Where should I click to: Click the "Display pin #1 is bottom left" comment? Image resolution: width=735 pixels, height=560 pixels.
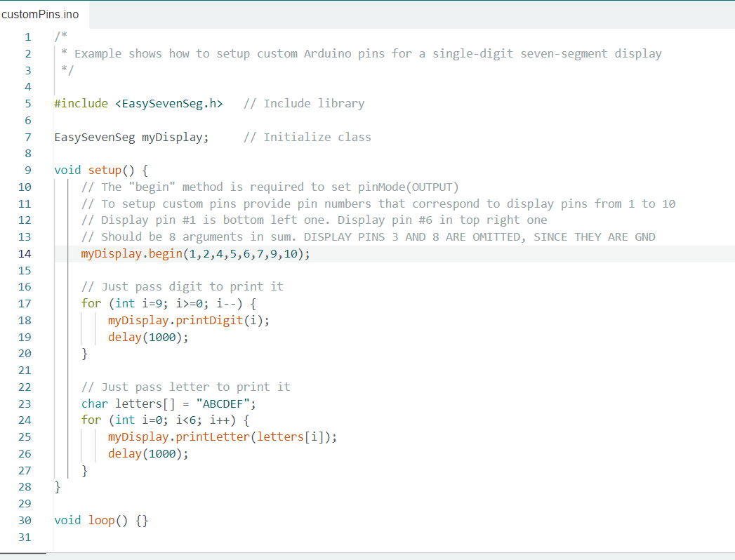point(314,220)
